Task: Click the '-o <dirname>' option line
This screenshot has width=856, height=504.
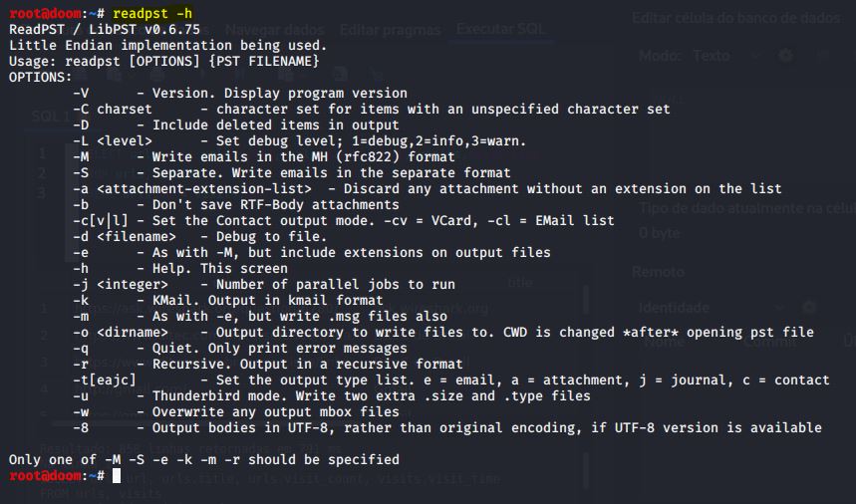Action: point(442,332)
